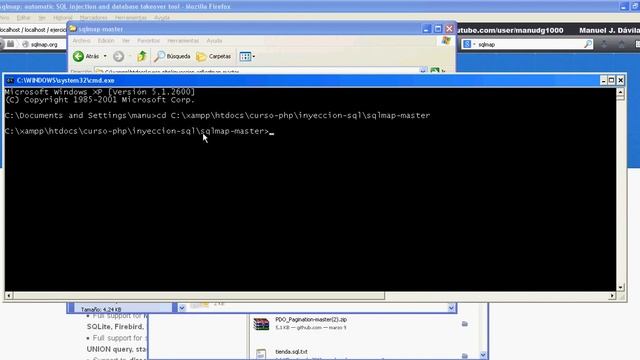This screenshot has height=360, width=640.
Task: Click the Tamaño: 4.24 KB details text
Action: (101, 310)
